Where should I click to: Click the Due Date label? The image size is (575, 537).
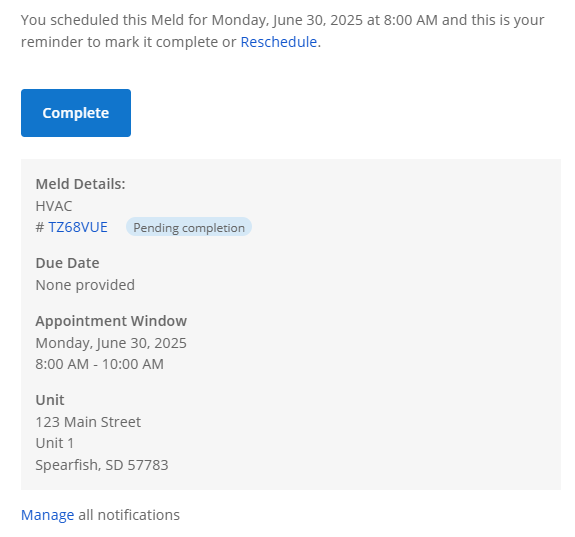tap(67, 263)
